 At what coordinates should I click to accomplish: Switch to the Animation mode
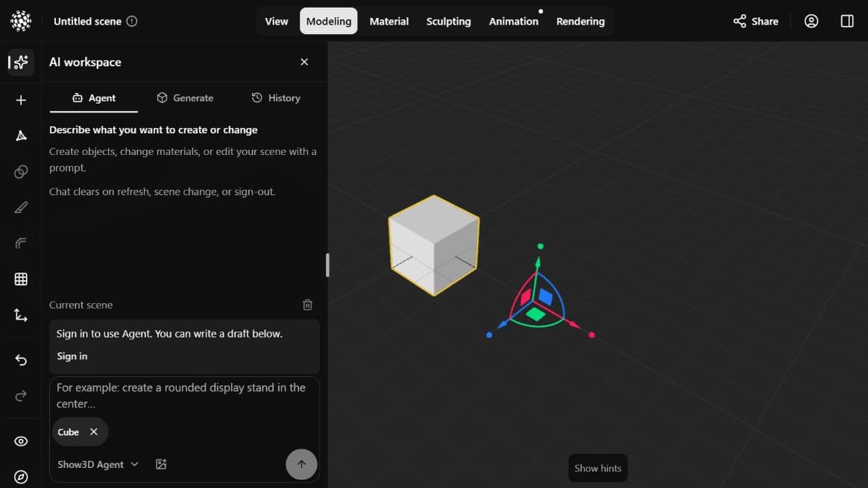pyautogui.click(x=513, y=21)
